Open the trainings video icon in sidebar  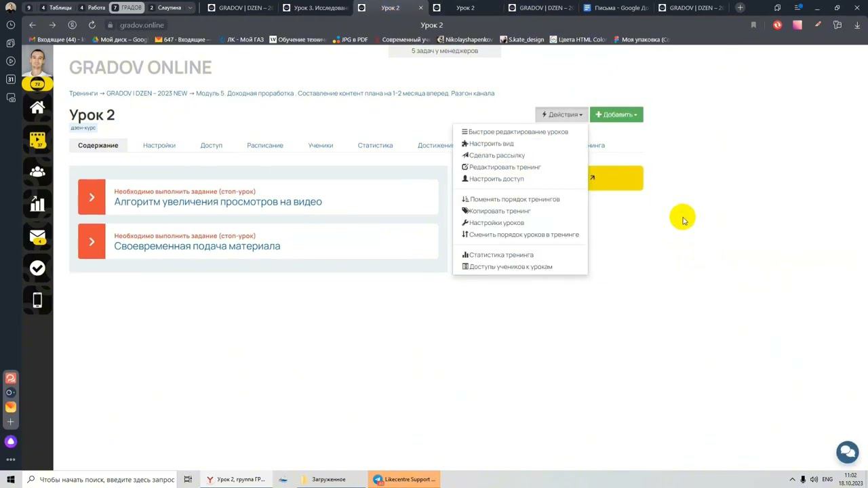(x=37, y=140)
